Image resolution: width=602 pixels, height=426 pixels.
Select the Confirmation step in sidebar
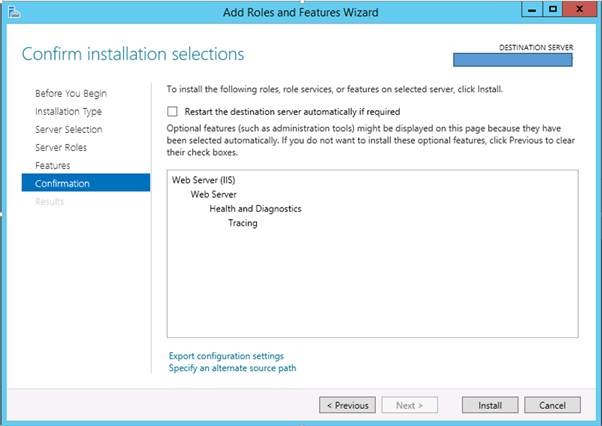(62, 183)
